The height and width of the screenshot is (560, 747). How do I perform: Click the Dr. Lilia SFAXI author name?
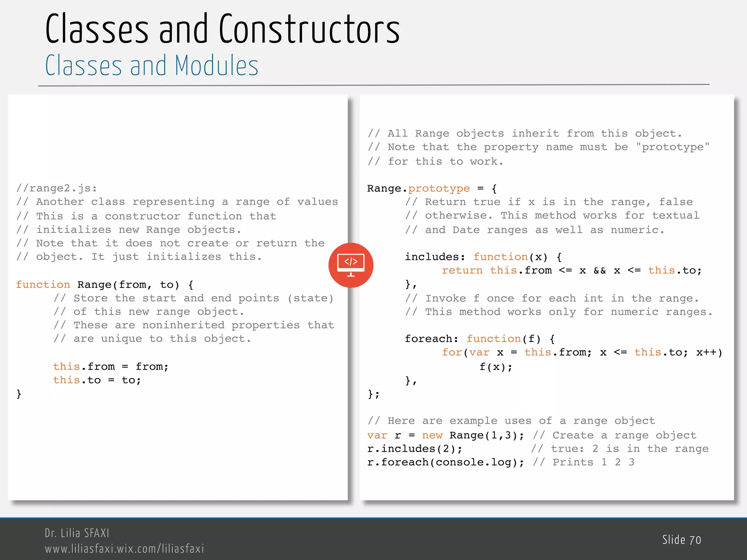click(x=77, y=533)
